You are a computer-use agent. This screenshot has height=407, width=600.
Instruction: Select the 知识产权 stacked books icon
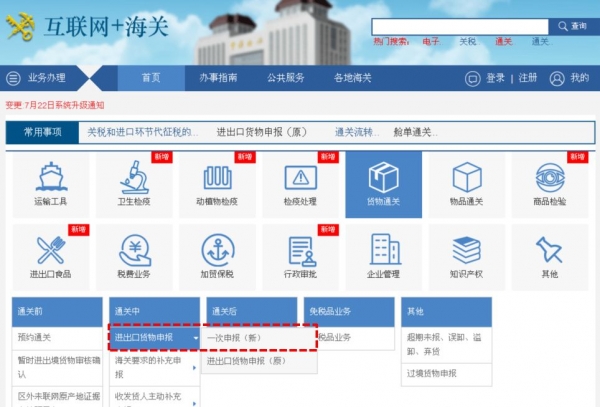click(x=466, y=252)
